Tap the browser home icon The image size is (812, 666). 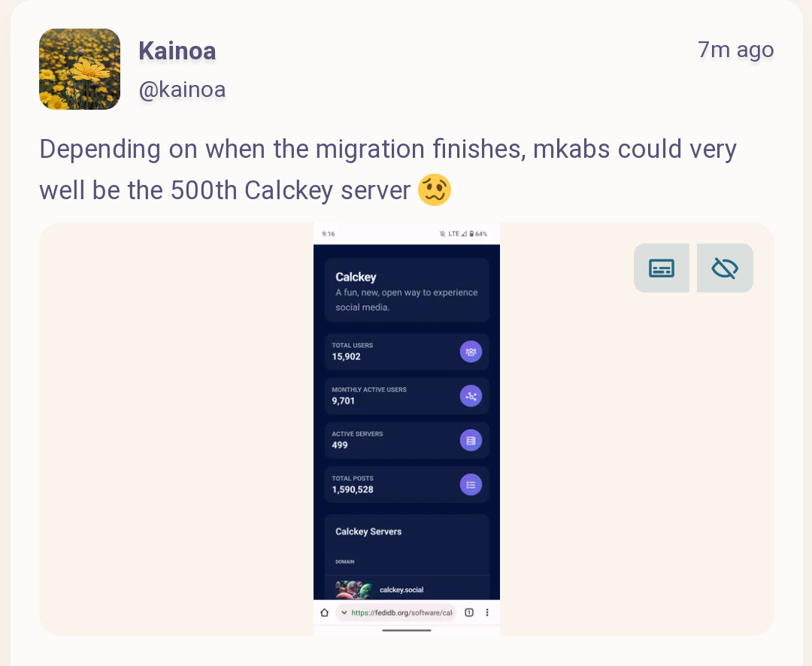tap(324, 613)
